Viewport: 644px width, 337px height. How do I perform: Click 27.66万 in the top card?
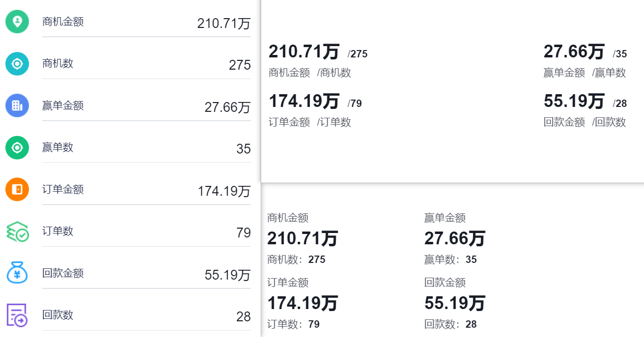point(574,52)
